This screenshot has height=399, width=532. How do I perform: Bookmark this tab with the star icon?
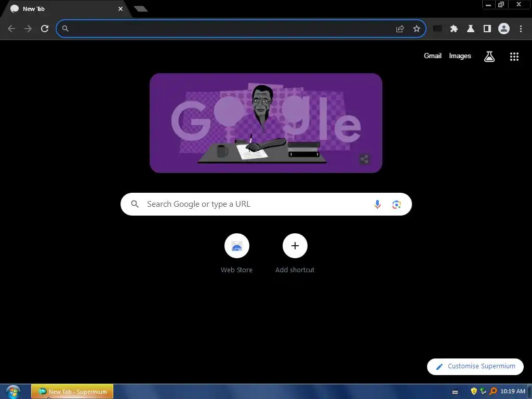coord(417,29)
